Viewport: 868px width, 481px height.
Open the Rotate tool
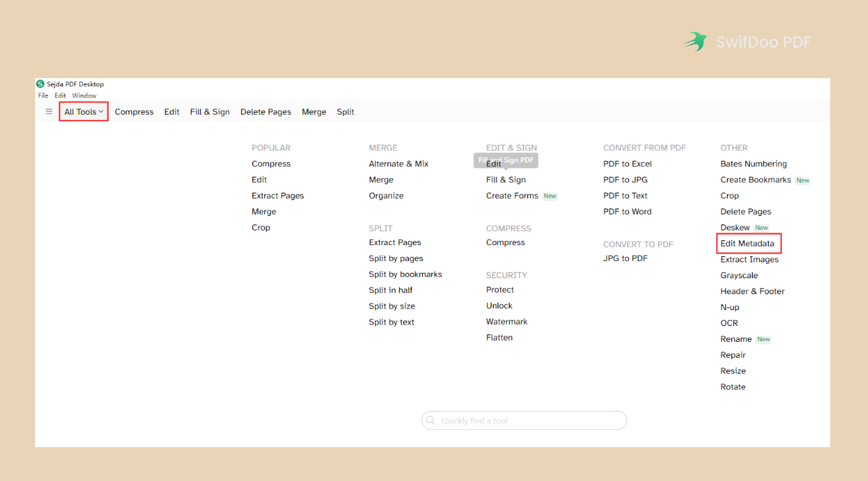pyautogui.click(x=733, y=386)
